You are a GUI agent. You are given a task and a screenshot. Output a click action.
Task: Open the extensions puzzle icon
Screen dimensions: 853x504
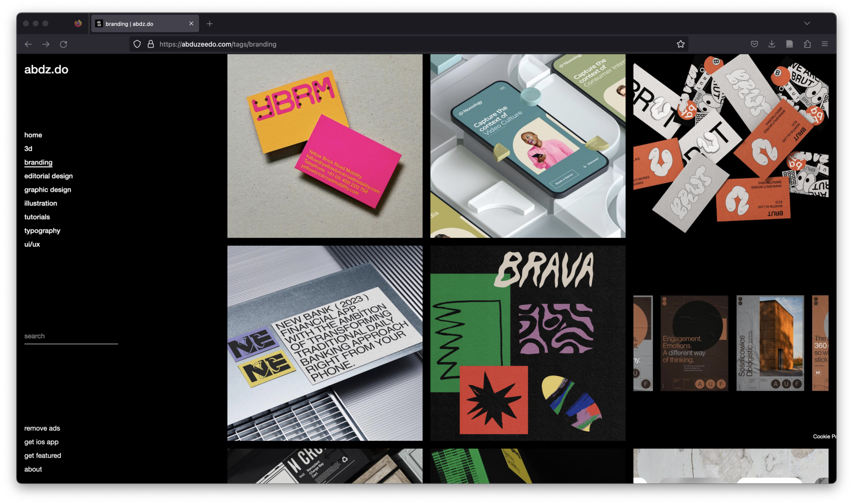pyautogui.click(x=807, y=44)
